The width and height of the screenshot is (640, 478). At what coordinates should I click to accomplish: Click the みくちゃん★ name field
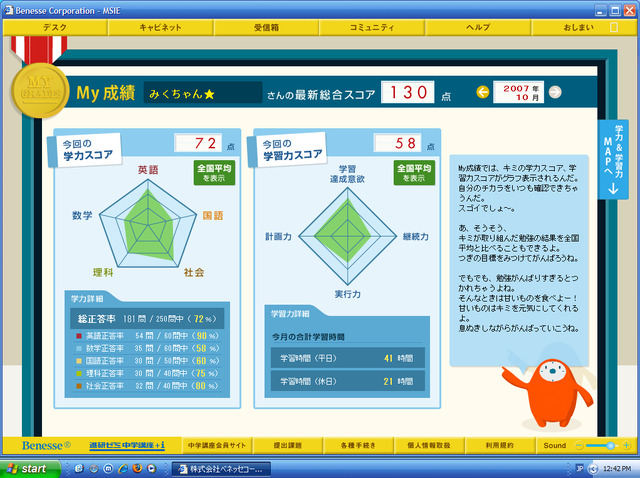tap(202, 93)
